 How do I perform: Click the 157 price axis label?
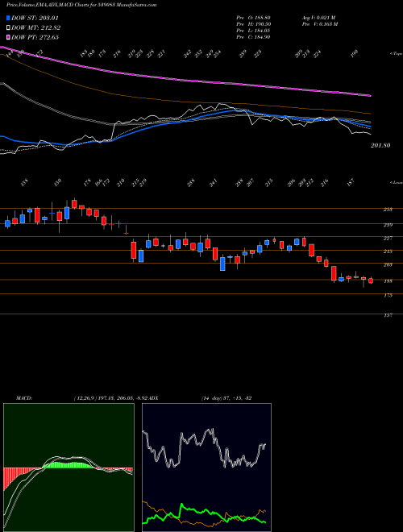point(388,315)
